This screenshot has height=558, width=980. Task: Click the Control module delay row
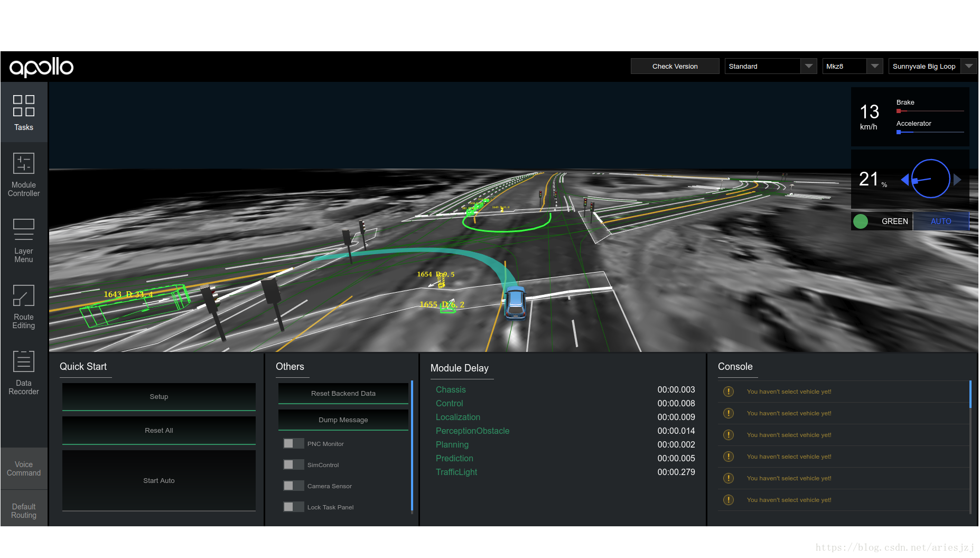[x=565, y=404]
